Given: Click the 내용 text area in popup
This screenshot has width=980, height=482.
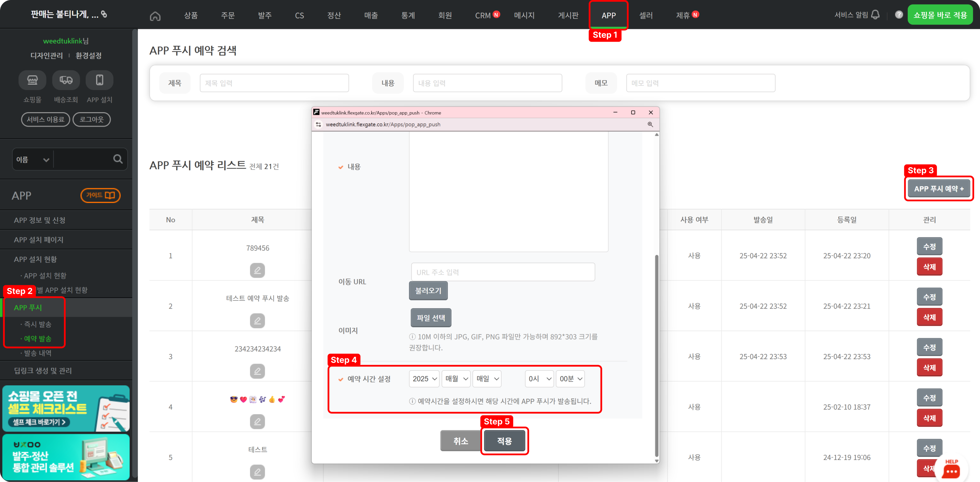Looking at the screenshot, I should coord(508,192).
